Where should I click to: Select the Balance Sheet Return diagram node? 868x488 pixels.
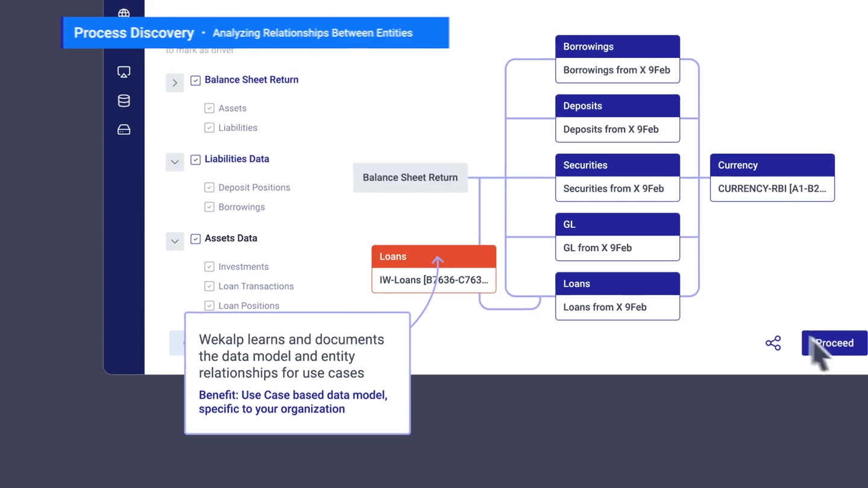pyautogui.click(x=410, y=178)
